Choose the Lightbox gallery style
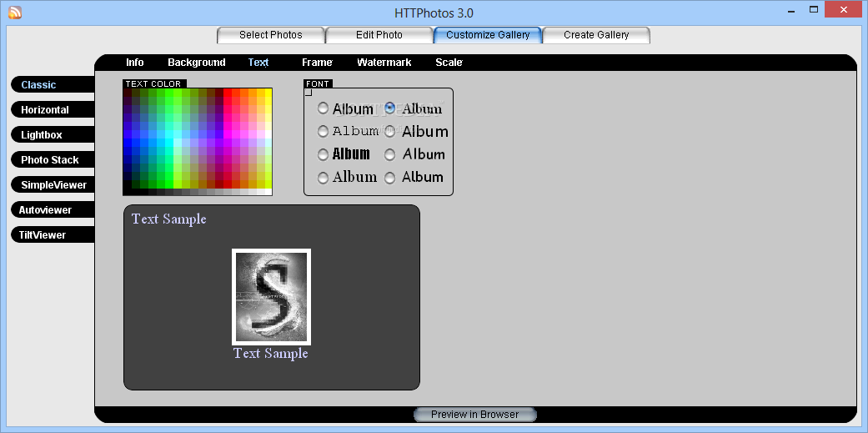 [x=53, y=134]
